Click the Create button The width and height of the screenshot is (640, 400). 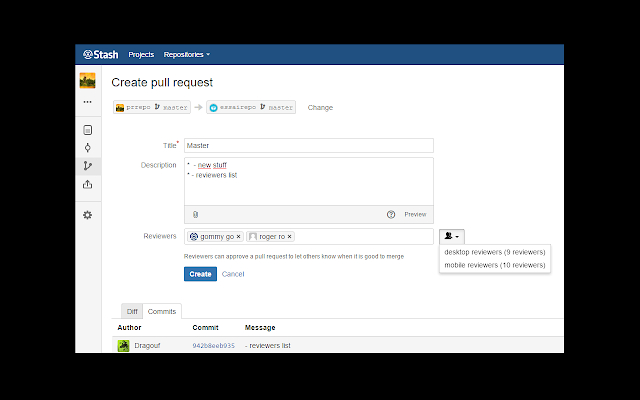(200, 274)
